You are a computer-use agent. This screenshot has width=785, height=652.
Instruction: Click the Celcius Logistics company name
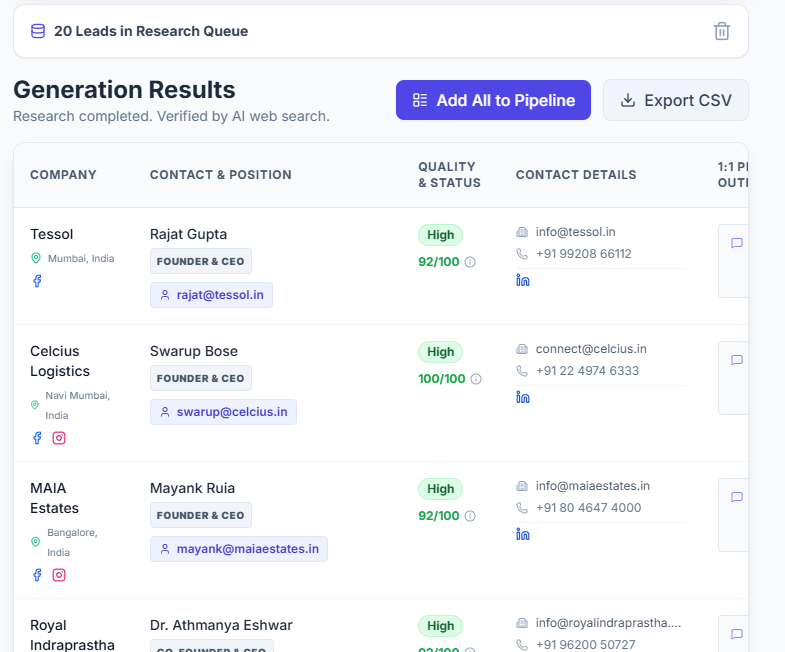click(x=60, y=361)
